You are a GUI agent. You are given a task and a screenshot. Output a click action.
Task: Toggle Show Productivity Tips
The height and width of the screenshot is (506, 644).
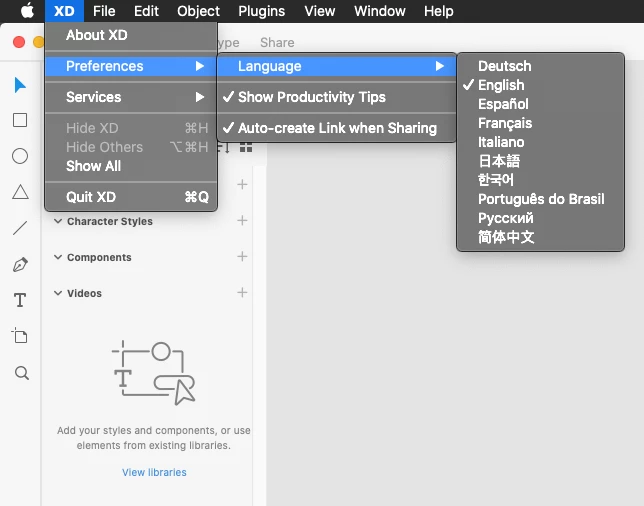[336, 97]
